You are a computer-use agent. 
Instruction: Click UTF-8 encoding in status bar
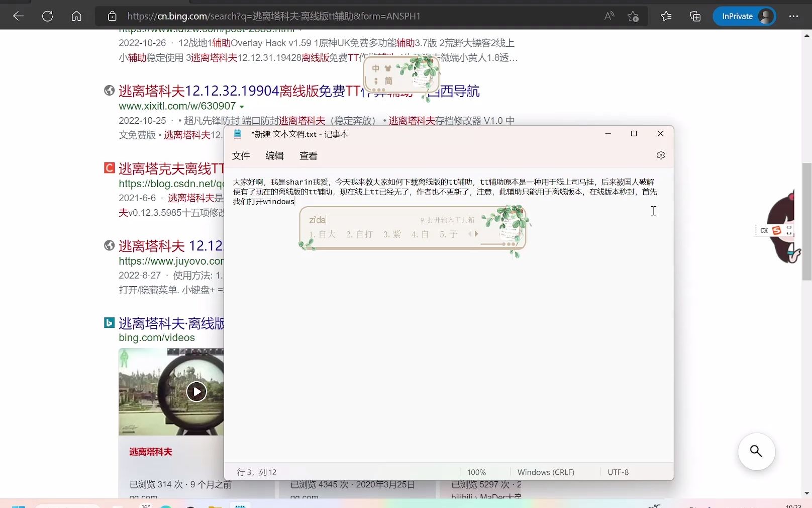[618, 472]
